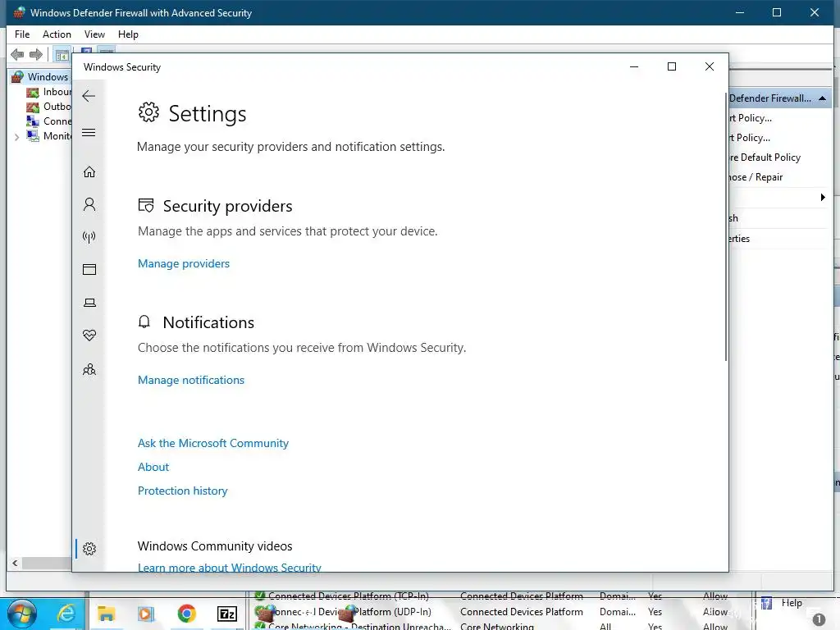The height and width of the screenshot is (630, 840).
Task: Open Firewall & network protection icon
Action: click(89, 237)
